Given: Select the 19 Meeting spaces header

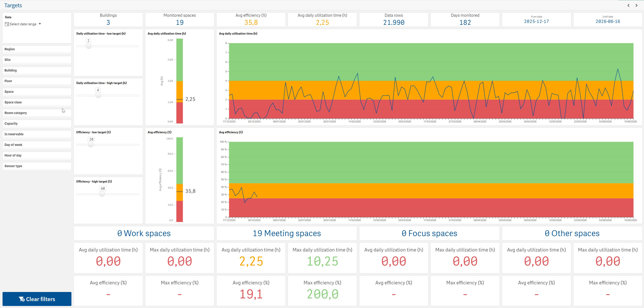Looking at the screenshot, I should [287, 233].
